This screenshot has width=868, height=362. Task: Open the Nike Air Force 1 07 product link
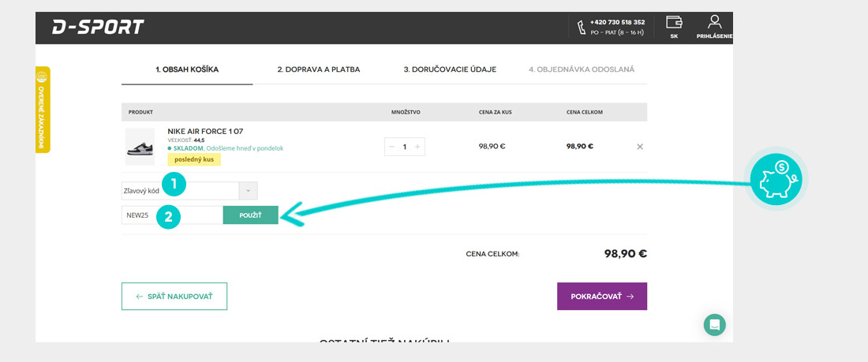point(205,131)
